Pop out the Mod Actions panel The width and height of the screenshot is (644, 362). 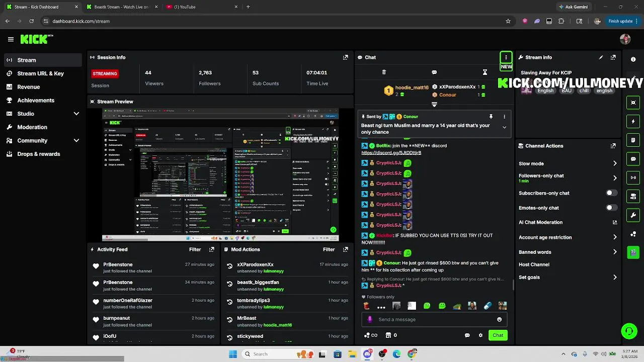pyautogui.click(x=345, y=249)
